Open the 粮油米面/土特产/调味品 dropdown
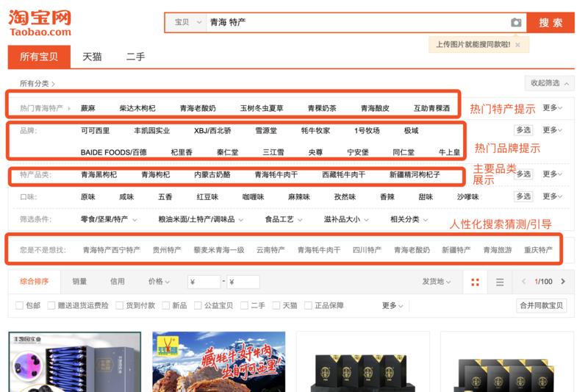The width and height of the screenshot is (588, 392). click(201, 219)
